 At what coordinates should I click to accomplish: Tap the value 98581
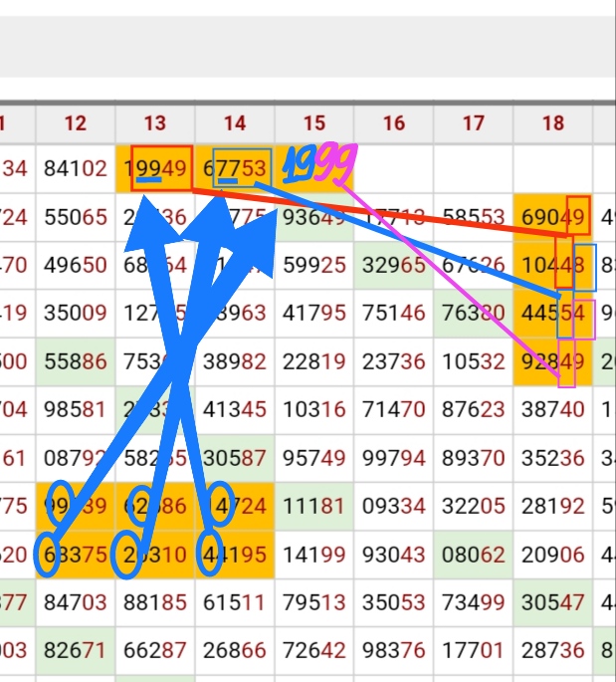tap(76, 410)
